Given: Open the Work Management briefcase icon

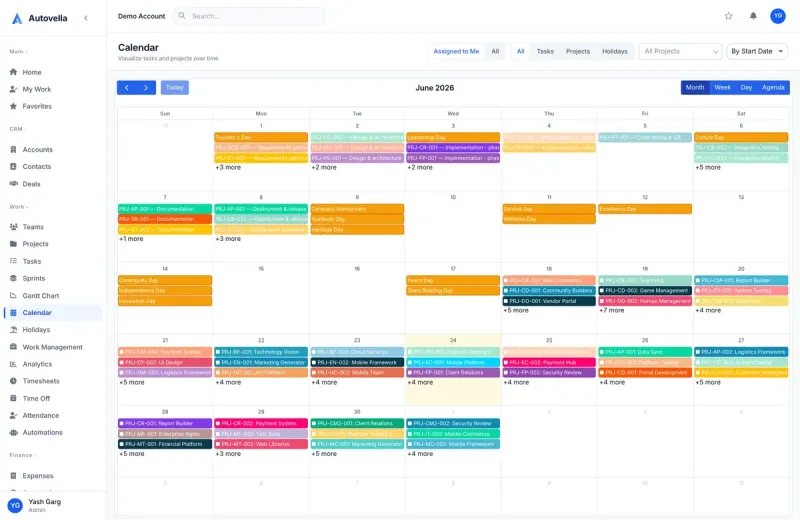Looking at the screenshot, I should [x=13, y=347].
